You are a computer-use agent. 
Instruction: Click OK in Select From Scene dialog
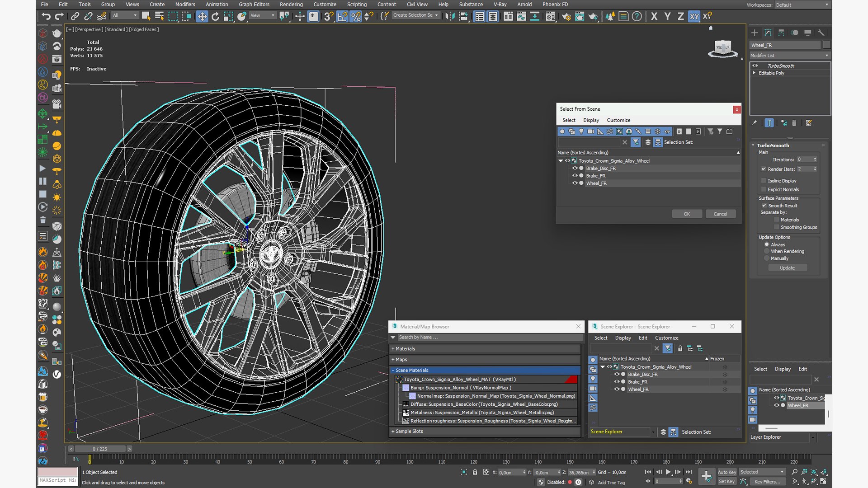click(x=687, y=214)
